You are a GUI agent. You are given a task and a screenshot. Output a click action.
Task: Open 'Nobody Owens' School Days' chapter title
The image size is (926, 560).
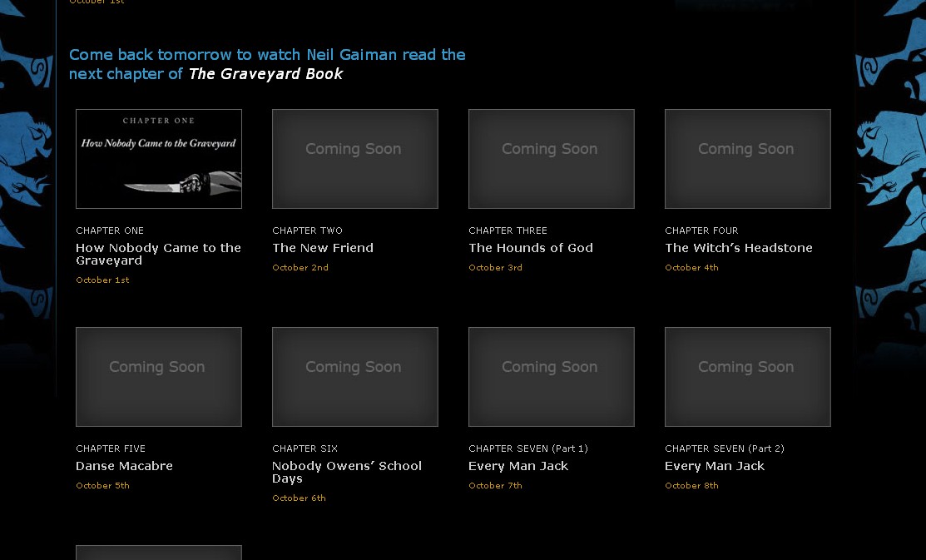point(347,472)
